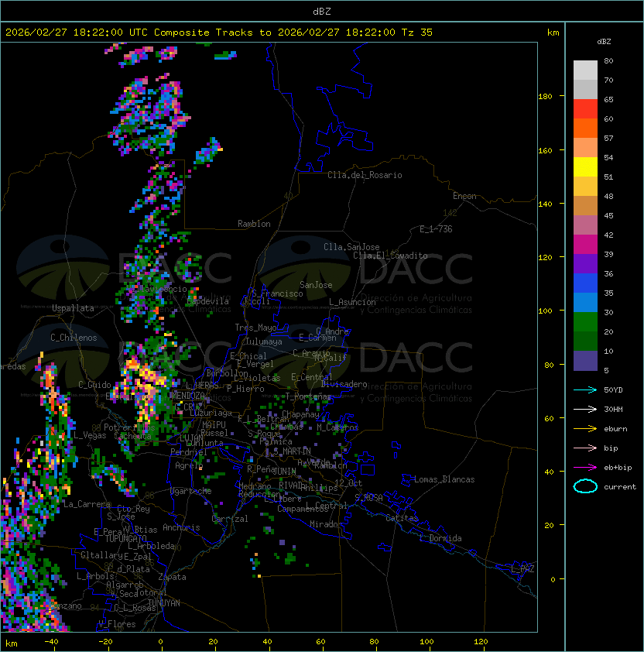Click the 'Tres_Mayo' map label
The height and width of the screenshot is (652, 644).
click(x=255, y=328)
